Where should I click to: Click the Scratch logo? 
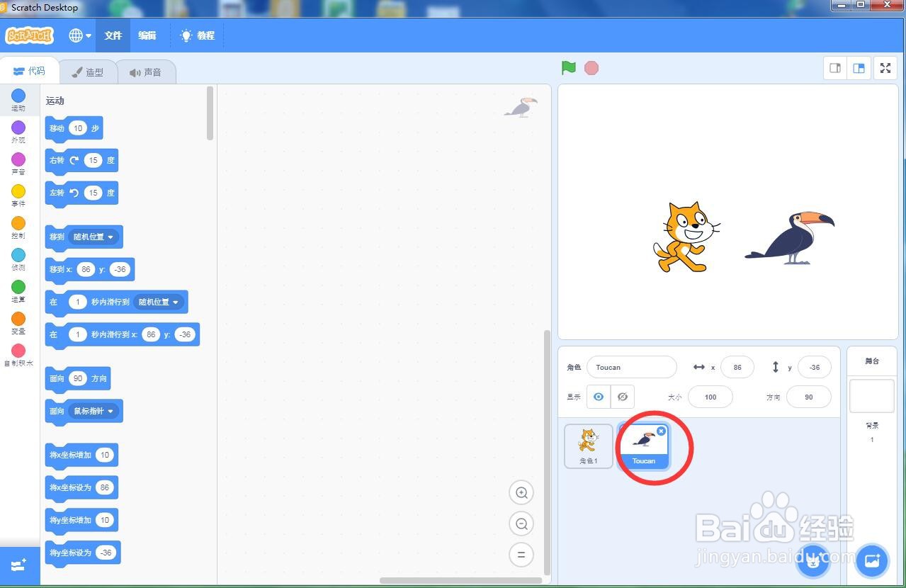(x=30, y=35)
